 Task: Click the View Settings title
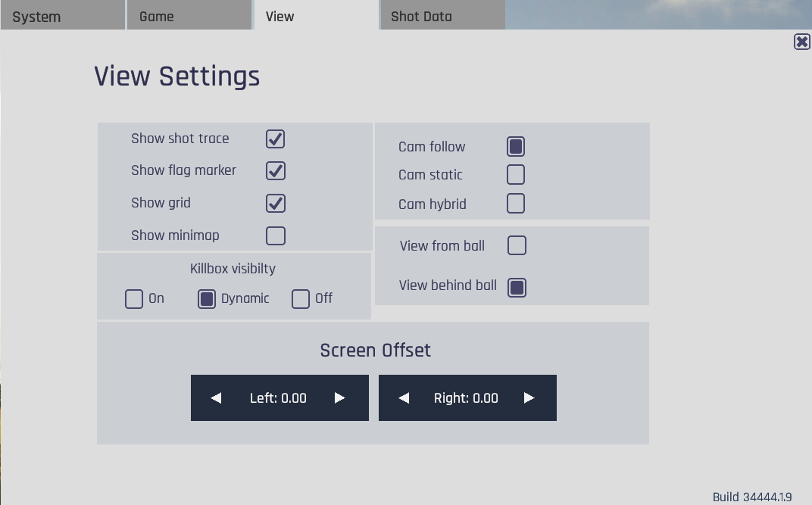pos(177,76)
